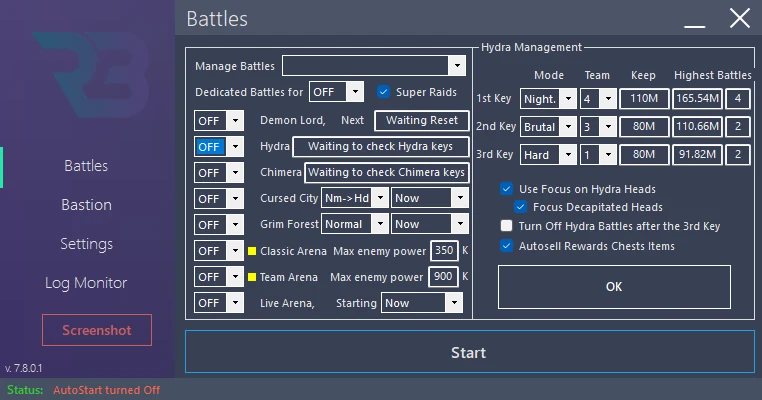
Task: Switch to Battles section in sidebar
Action: click(x=86, y=166)
